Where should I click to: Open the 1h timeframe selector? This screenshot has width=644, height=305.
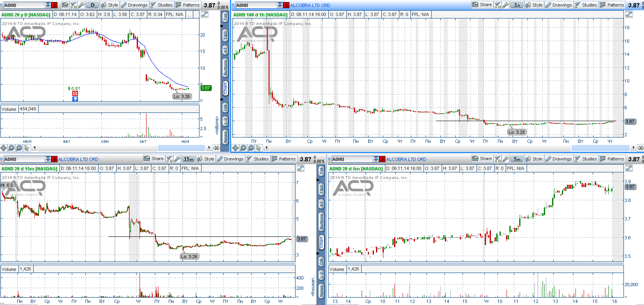click(517, 5)
